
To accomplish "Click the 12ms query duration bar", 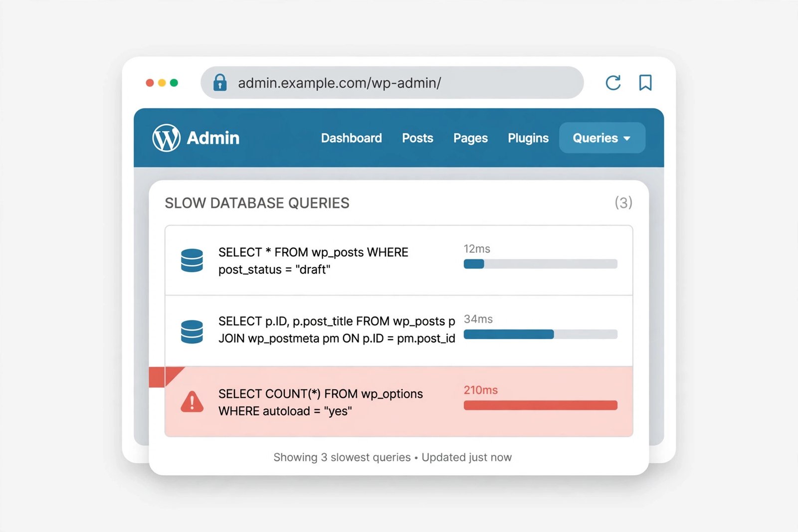I will (541, 264).
